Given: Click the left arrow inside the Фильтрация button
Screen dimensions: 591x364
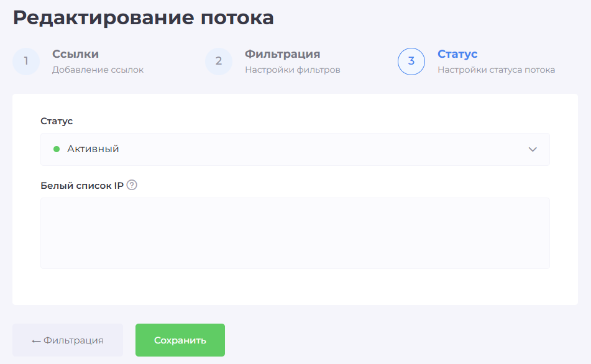Looking at the screenshot, I should pyautogui.click(x=34, y=339).
